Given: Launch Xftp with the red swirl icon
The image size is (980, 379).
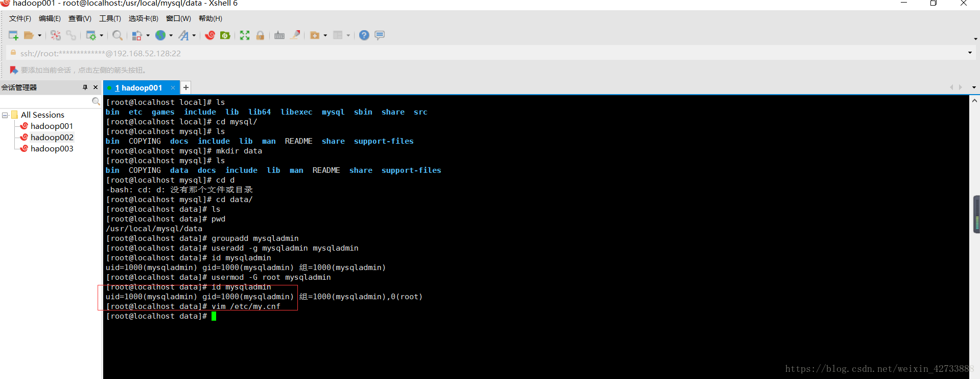Looking at the screenshot, I should [210, 35].
